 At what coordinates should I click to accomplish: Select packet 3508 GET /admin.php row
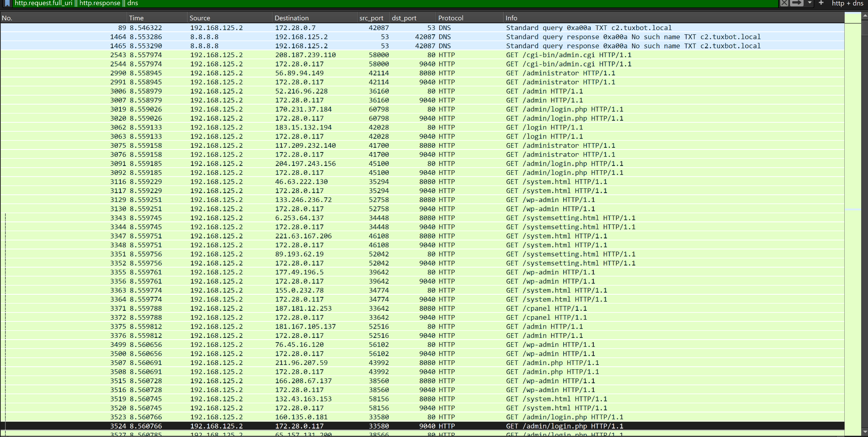422,372
